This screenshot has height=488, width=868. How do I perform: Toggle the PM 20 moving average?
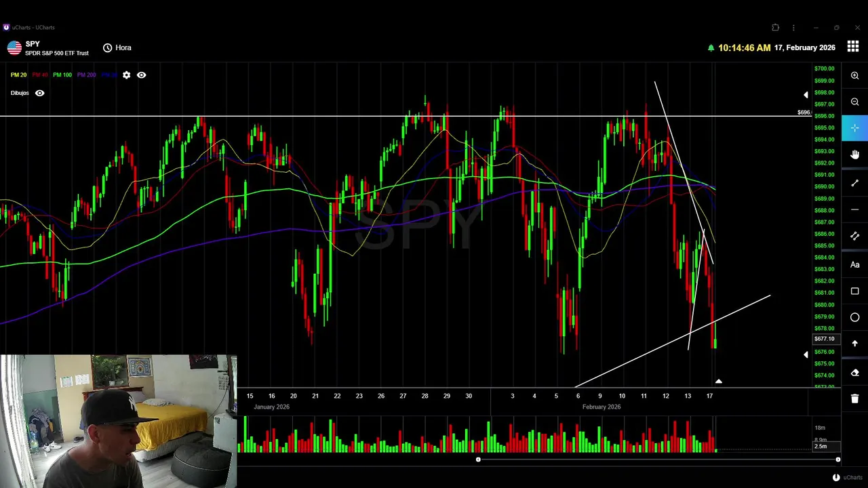coord(18,75)
